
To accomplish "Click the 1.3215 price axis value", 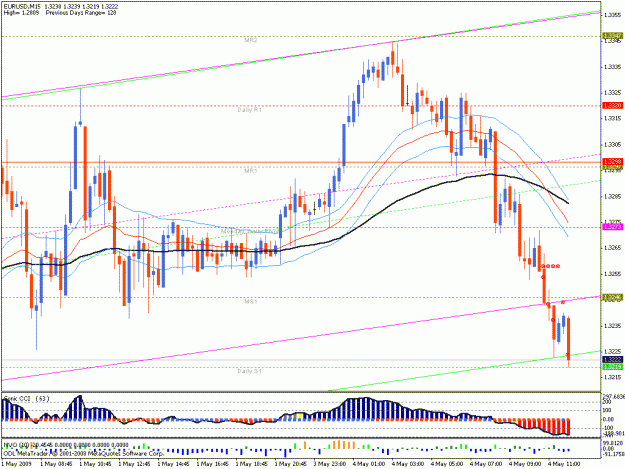I will coord(613,377).
